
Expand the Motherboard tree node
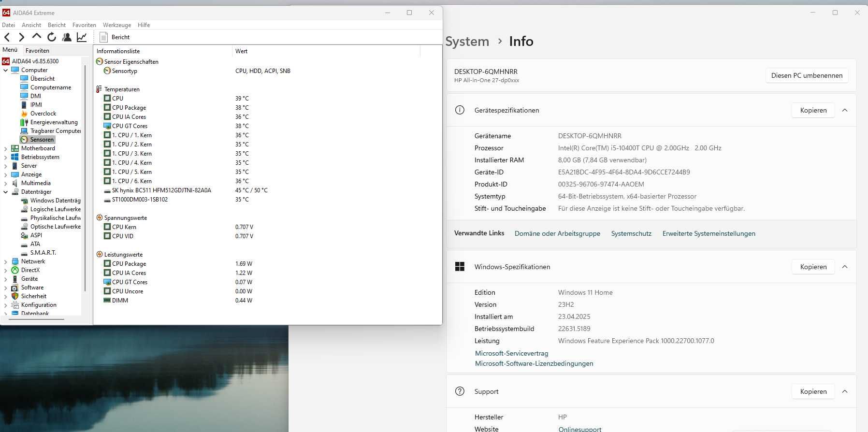click(x=6, y=148)
